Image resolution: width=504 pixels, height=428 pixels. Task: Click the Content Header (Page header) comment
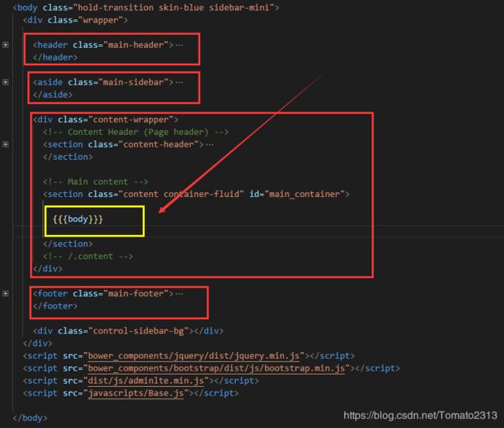[x=136, y=132]
